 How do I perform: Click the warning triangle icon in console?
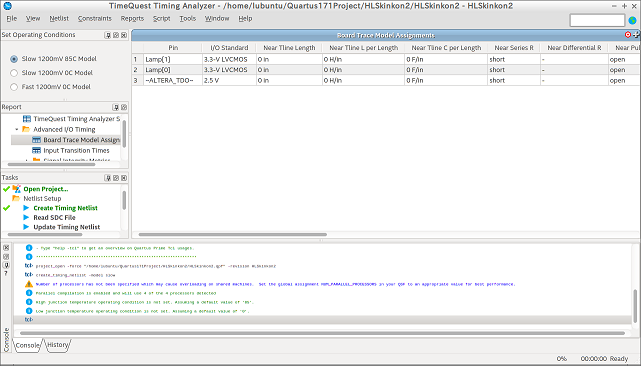[x=29, y=284]
